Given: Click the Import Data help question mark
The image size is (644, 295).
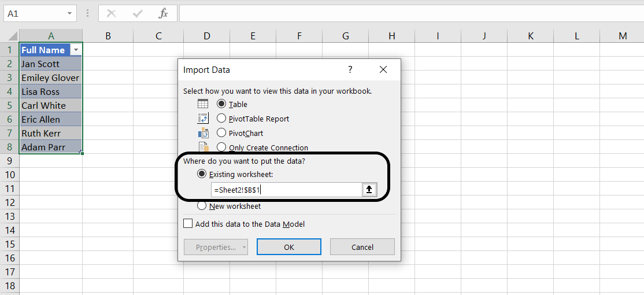Looking at the screenshot, I should tap(350, 69).
